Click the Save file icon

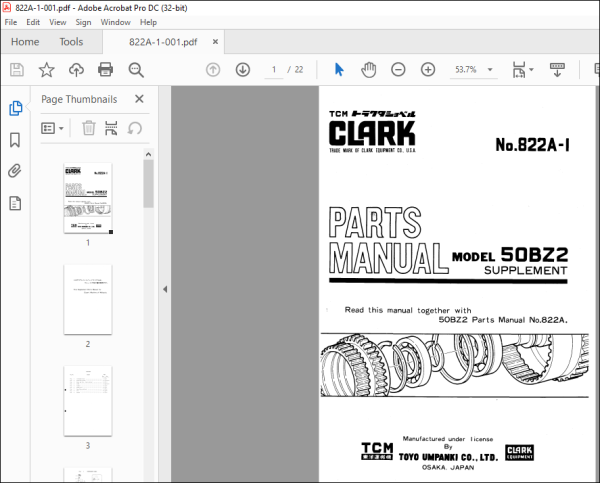[17, 70]
